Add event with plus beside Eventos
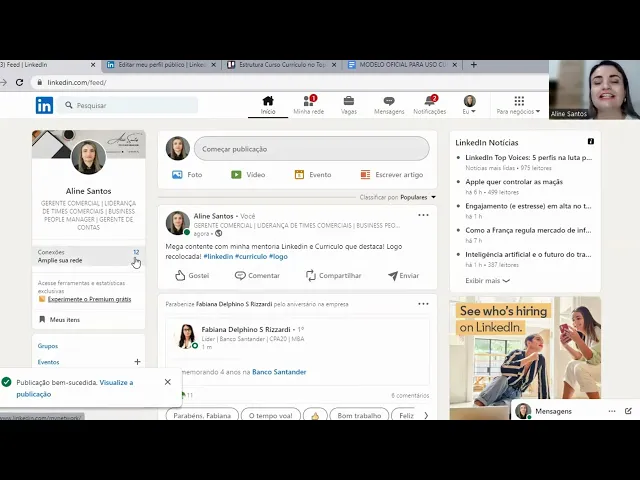Viewport: 640px width, 480px height. click(137, 362)
